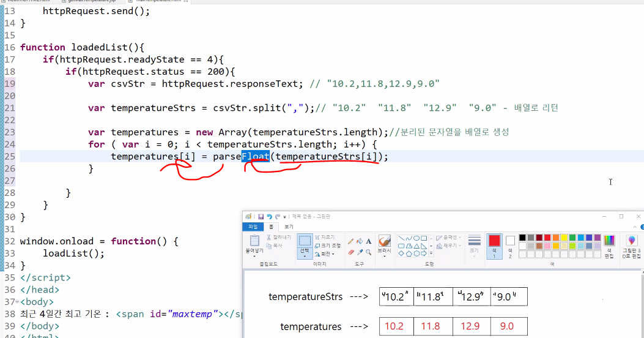Open 크기 조정 (Resize) dialog
Viewport: 644px width, 338px height.
click(x=327, y=246)
